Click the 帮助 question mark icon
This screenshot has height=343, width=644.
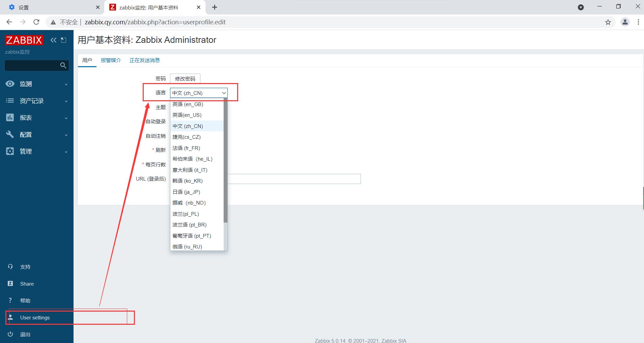click(x=10, y=300)
